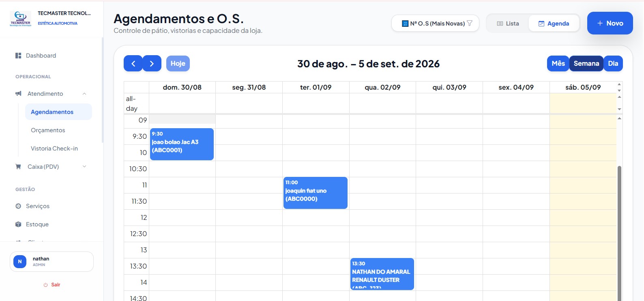Viewport: 644px width, 301px height.
Task: Click the 'all-day' row label
Action: (132, 103)
